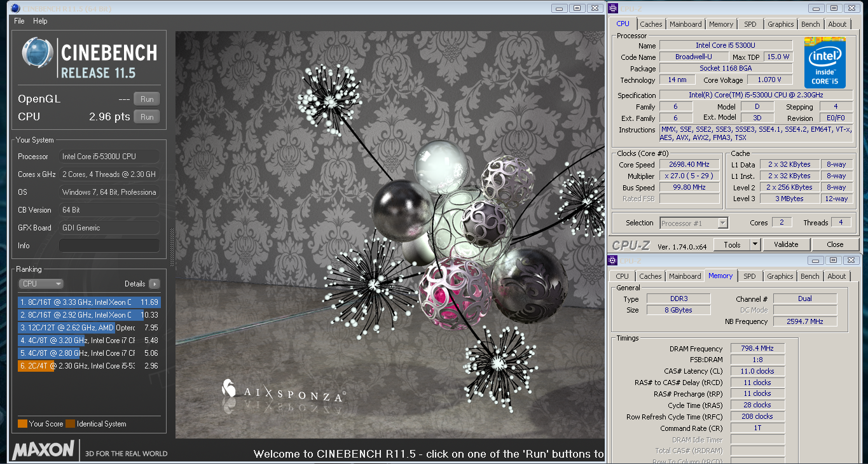Open the File menu in Cinebench

click(x=19, y=21)
